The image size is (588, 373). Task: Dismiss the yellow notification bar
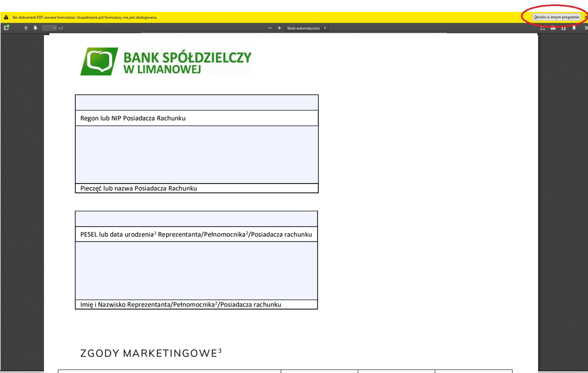coord(586,17)
